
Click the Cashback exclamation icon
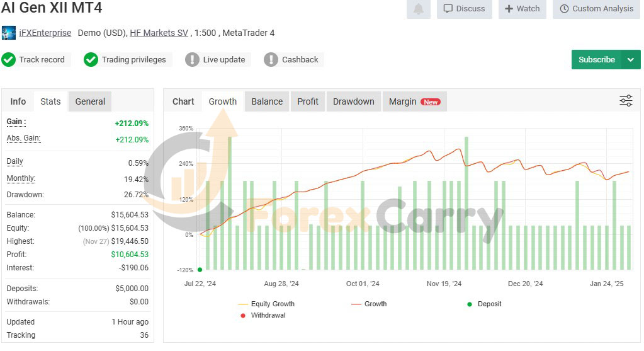(x=271, y=60)
